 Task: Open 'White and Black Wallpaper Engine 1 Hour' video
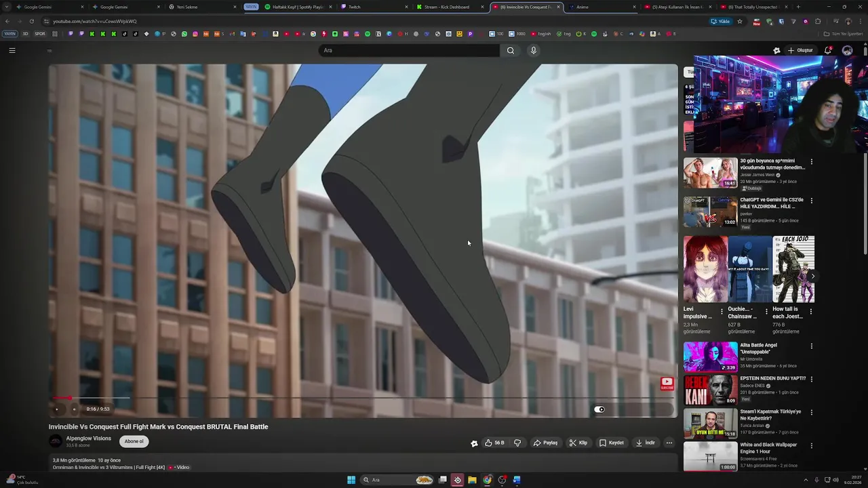tap(710, 457)
